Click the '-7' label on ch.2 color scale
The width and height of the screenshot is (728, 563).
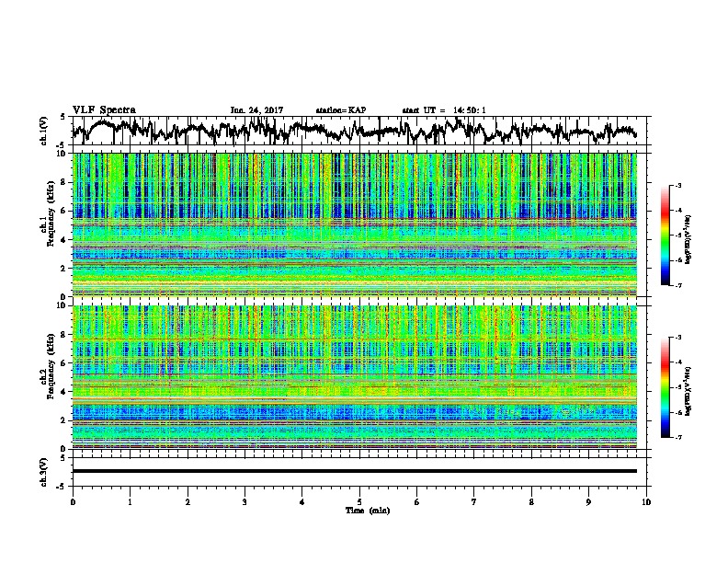coord(678,438)
